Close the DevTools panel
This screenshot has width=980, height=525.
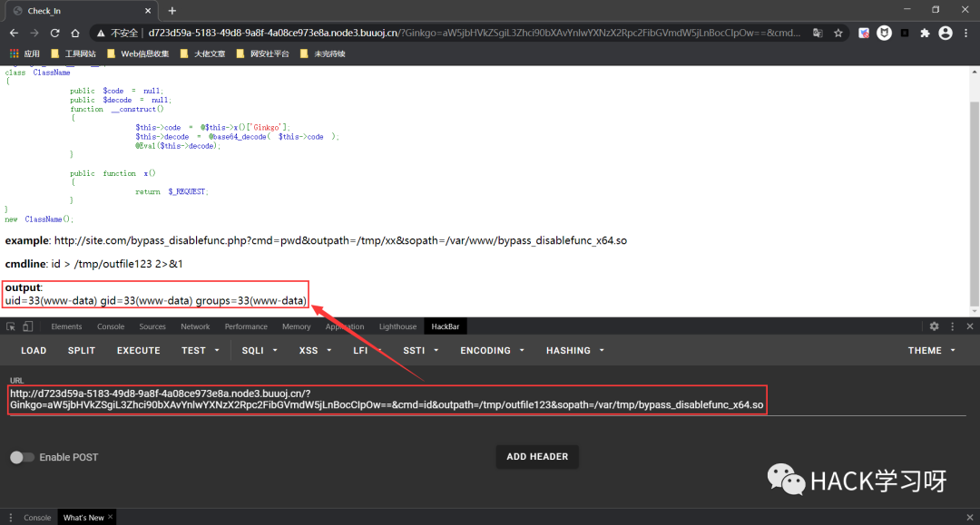click(970, 326)
